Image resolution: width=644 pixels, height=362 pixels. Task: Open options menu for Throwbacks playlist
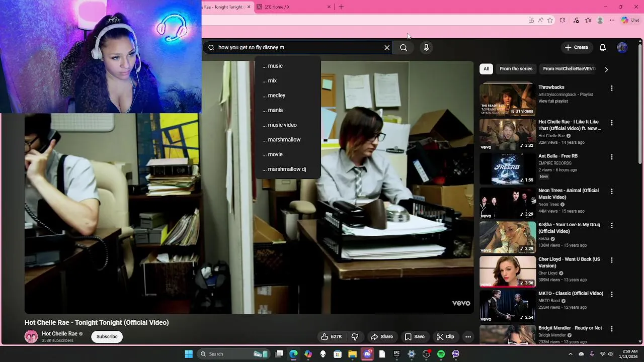(x=612, y=88)
